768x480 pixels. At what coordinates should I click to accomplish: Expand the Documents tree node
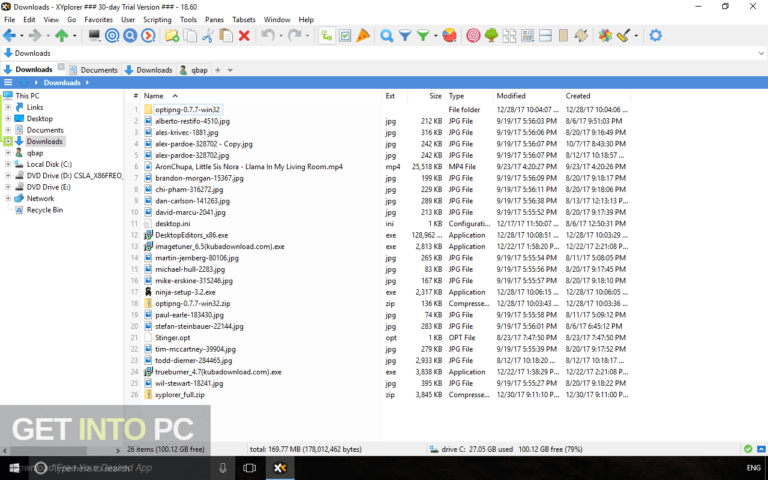click(8, 130)
